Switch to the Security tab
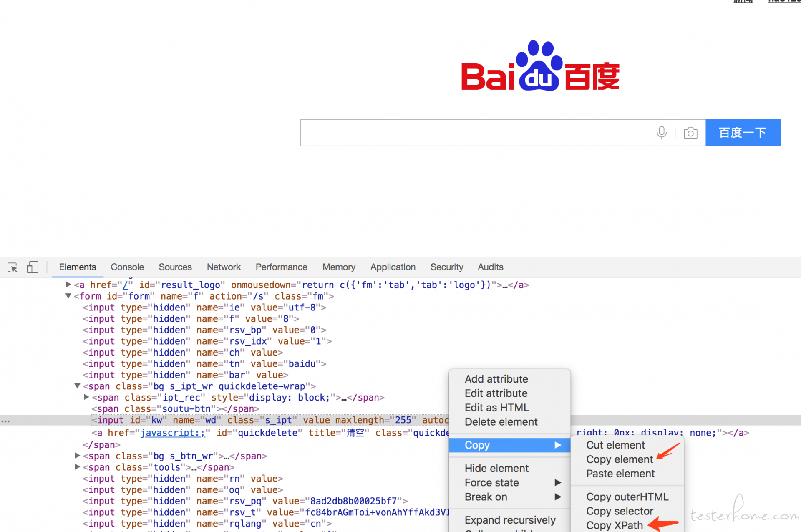The width and height of the screenshot is (801, 532). coord(447,267)
